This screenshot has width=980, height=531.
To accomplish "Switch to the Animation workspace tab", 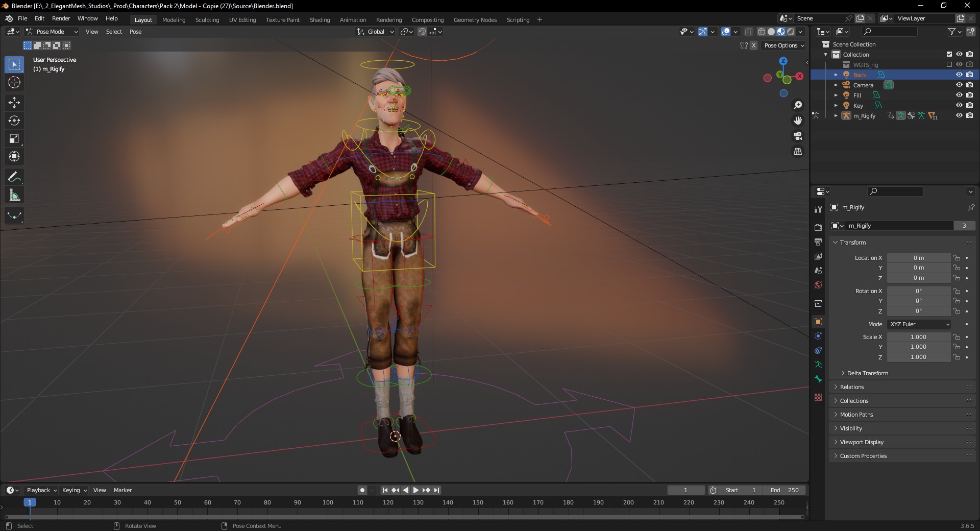I will click(x=353, y=20).
